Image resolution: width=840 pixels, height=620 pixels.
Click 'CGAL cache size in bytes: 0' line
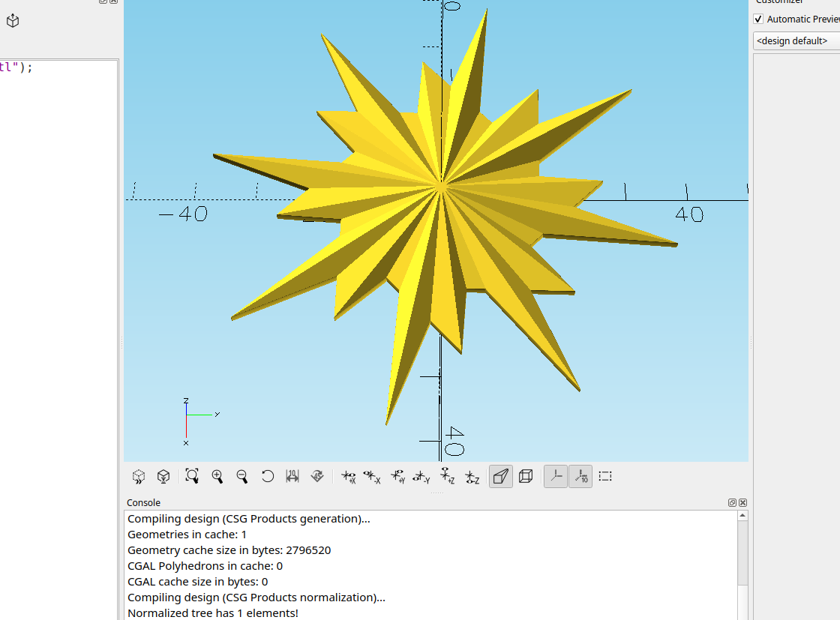[198, 582]
